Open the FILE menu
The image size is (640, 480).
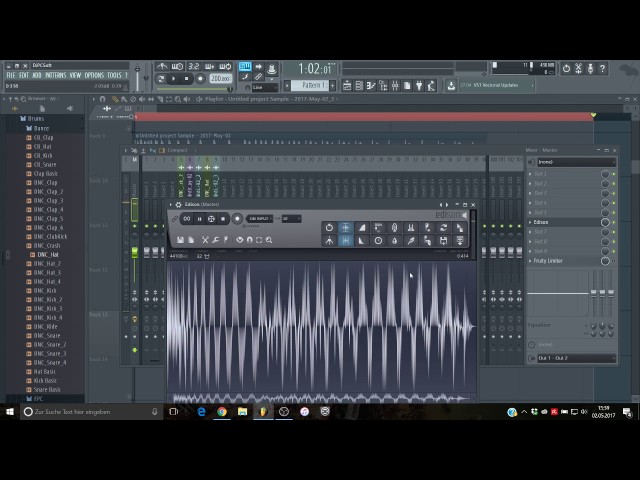click(x=11, y=75)
